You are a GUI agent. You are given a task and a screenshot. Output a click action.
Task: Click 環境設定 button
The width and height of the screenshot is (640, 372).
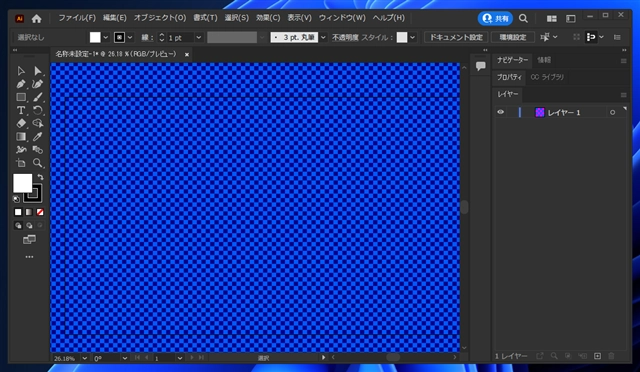coord(513,37)
